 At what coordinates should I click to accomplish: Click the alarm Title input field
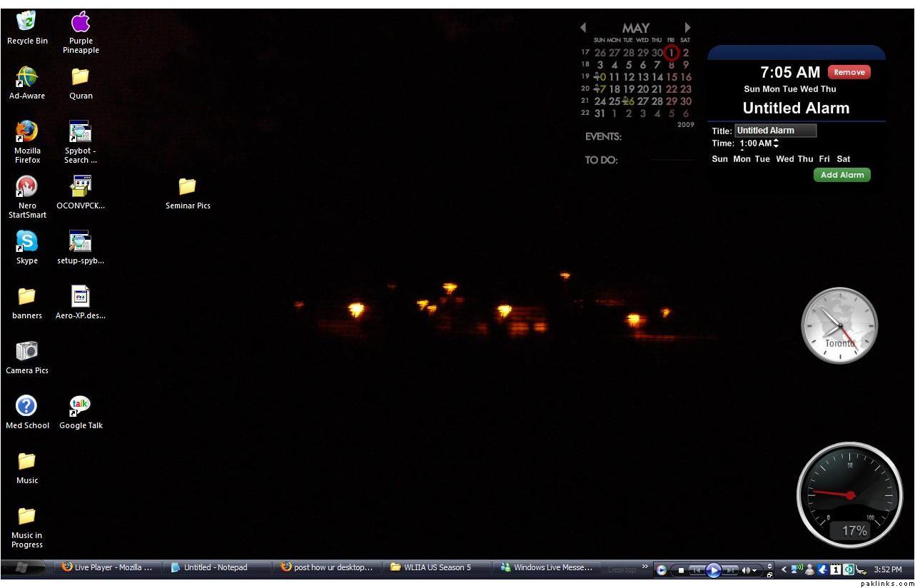775,131
